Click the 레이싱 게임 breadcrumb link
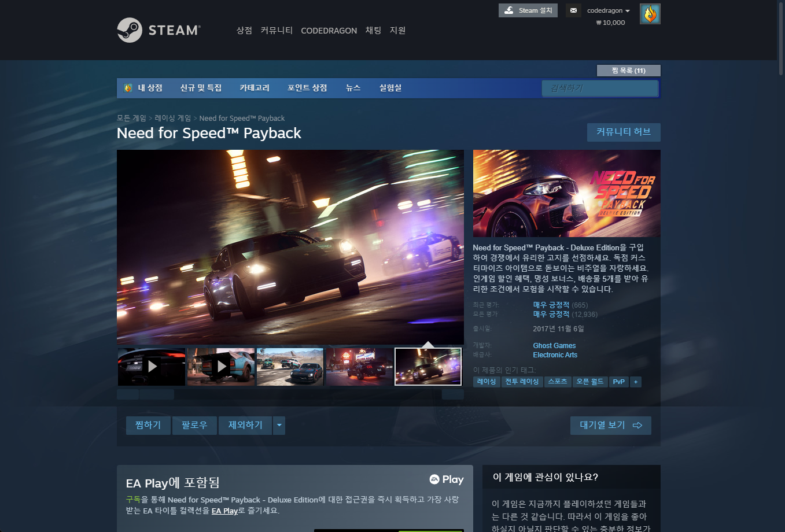 click(x=172, y=118)
